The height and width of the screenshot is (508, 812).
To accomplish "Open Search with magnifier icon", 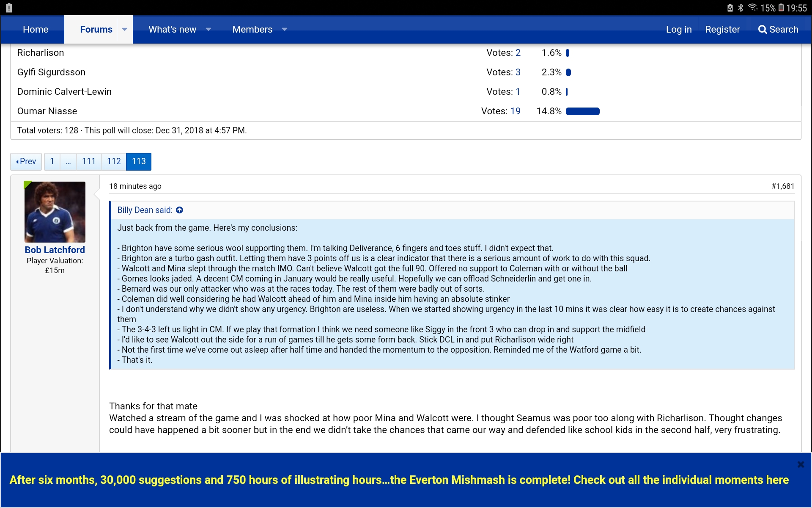I will [x=778, y=29].
